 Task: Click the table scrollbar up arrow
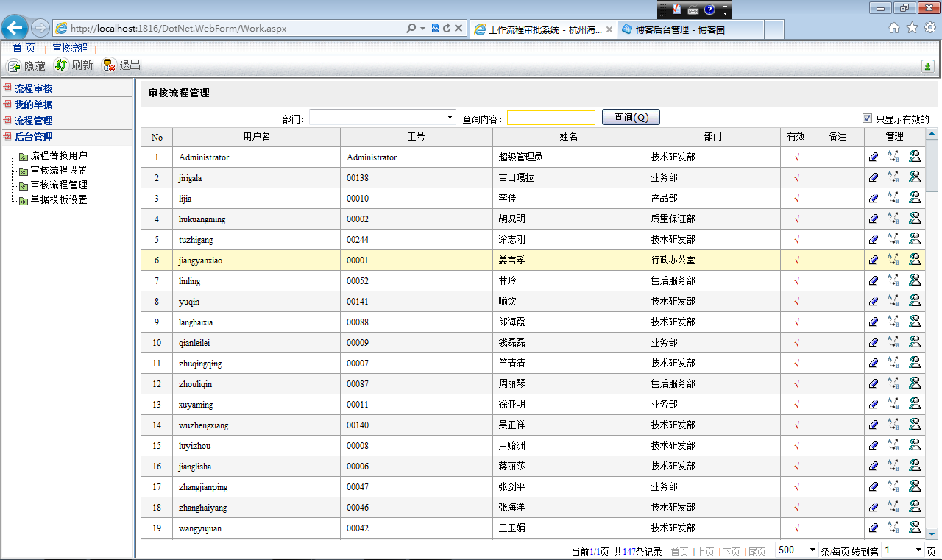[932, 134]
